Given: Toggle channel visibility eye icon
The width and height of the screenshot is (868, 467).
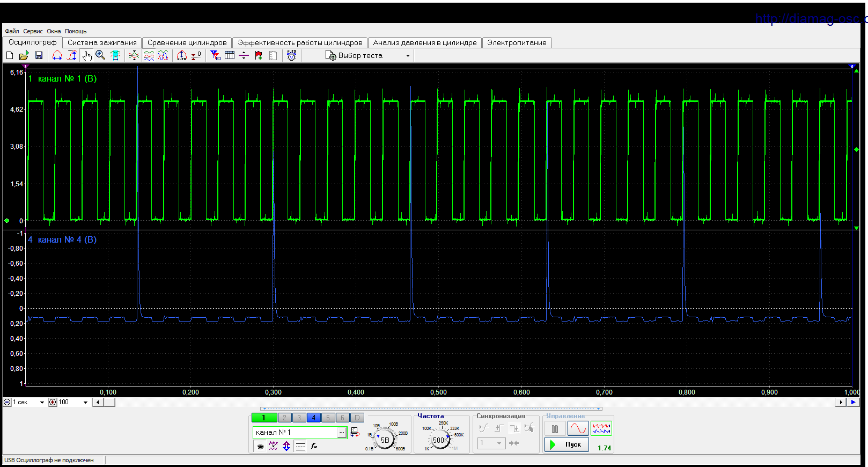Looking at the screenshot, I should point(260,446).
